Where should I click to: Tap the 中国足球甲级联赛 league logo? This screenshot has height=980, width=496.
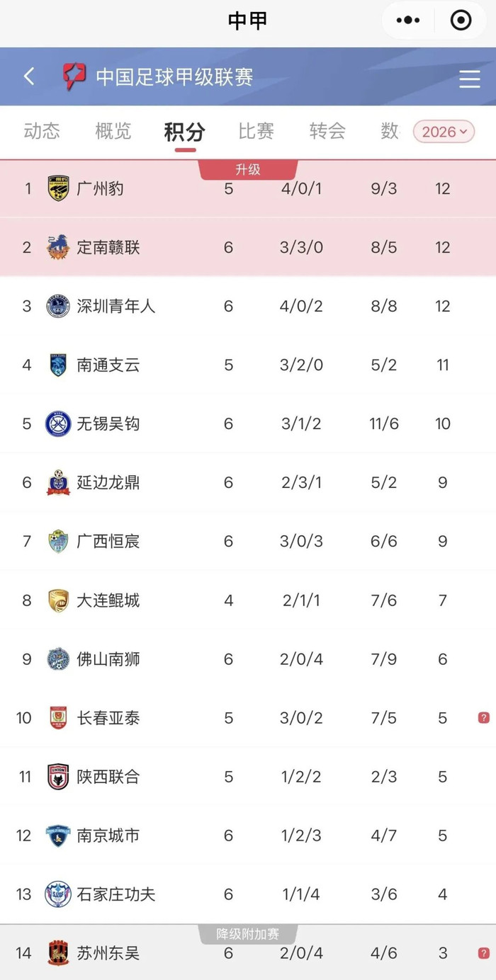pos(74,76)
